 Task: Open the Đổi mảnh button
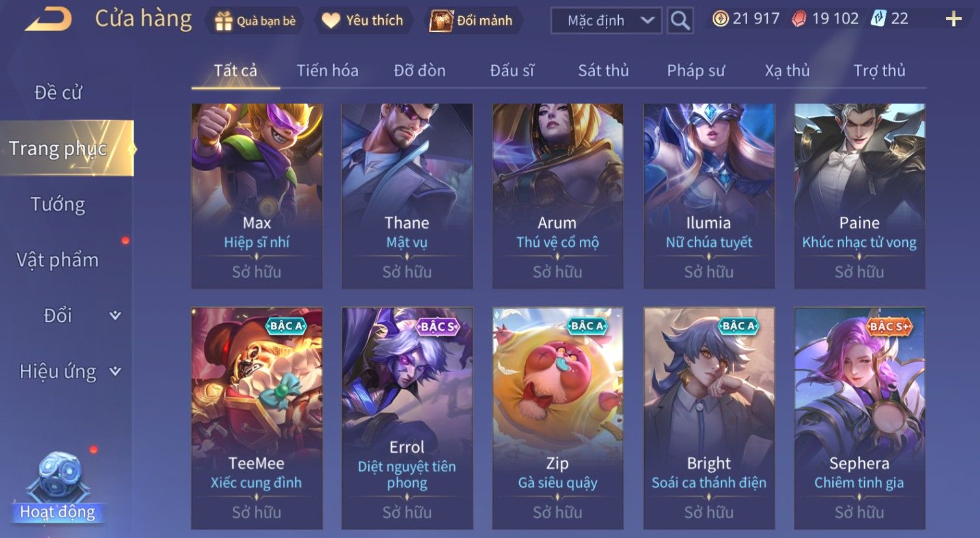(x=471, y=21)
